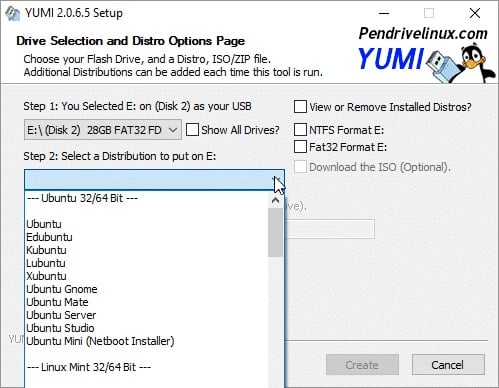
Task: Open the E:\ (Disk 2) drive dropdown
Action: [x=103, y=130]
